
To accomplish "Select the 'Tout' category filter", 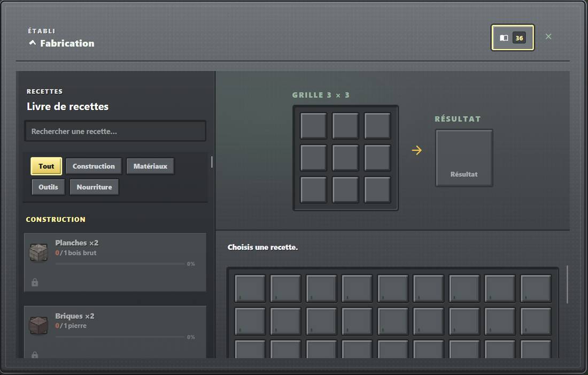I will click(46, 166).
